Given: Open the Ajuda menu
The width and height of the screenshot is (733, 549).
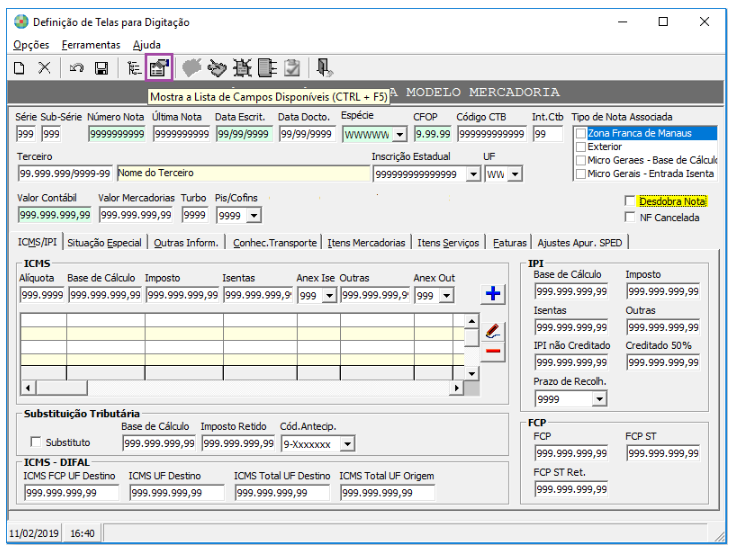Looking at the screenshot, I should [147, 45].
